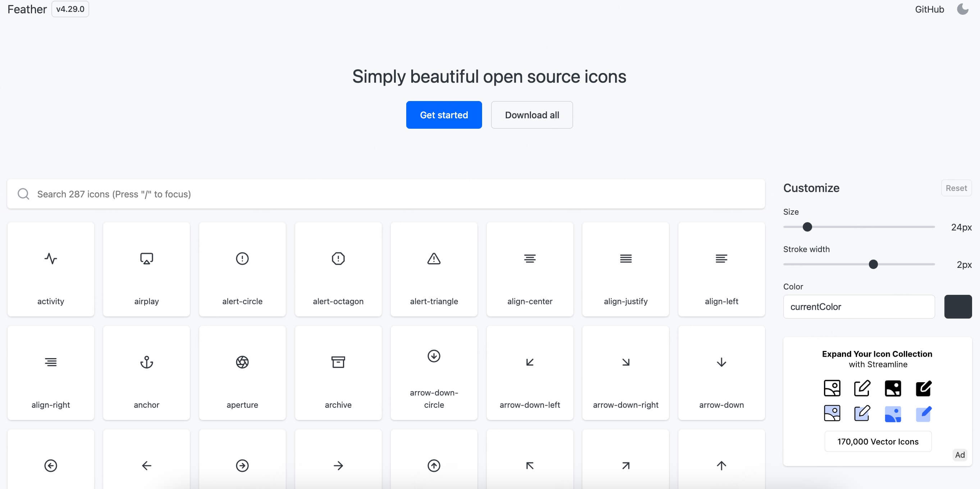
Task: Toggle dark mode with the moon icon
Action: (x=962, y=9)
